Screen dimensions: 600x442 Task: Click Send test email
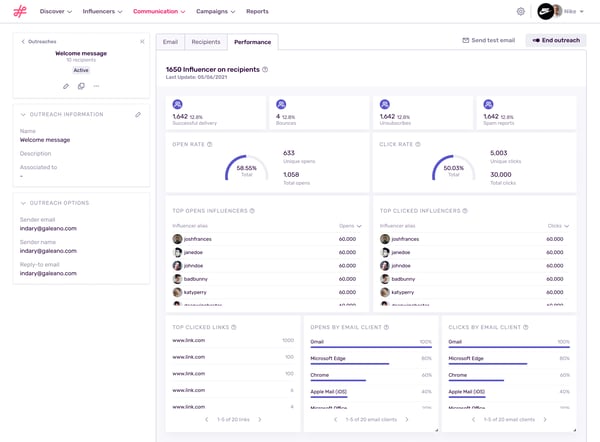pyautogui.click(x=489, y=40)
